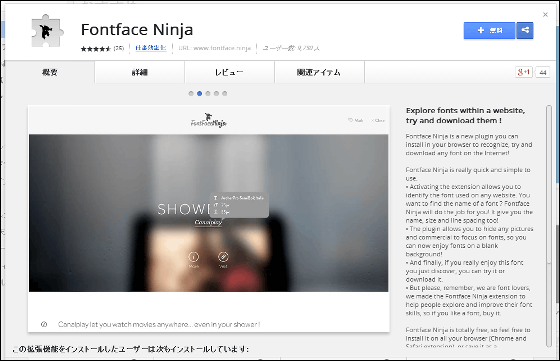Click the review count next to the stars
Viewport: 560px width, 361px height.
coord(119,48)
